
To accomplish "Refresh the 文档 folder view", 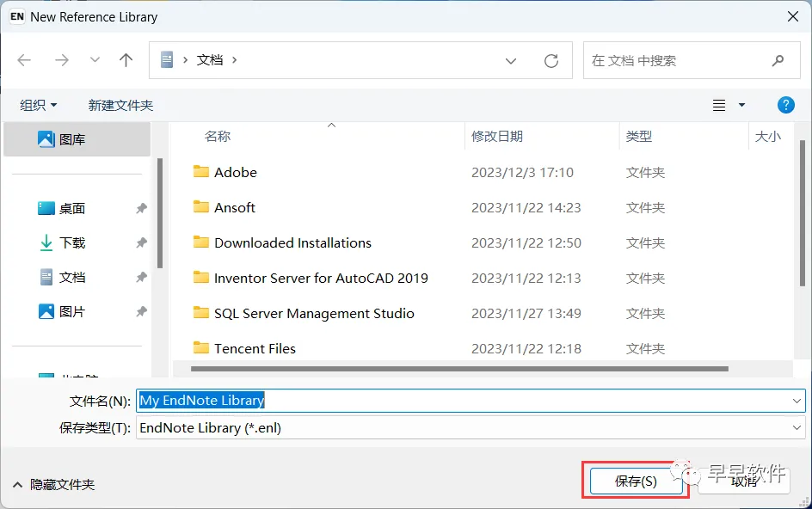I will tap(551, 61).
